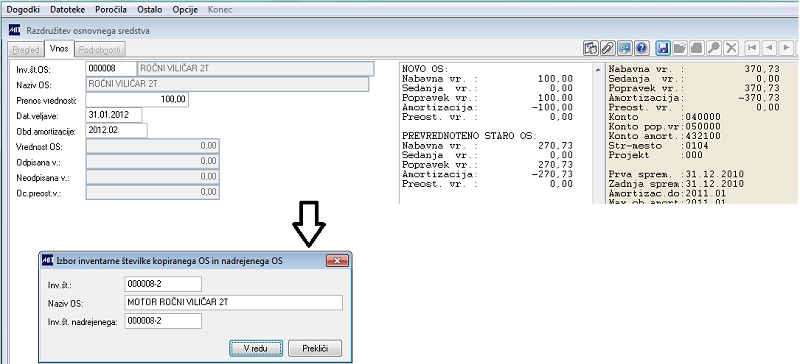The height and width of the screenshot is (364, 800).
Task: Click the PREVREDNOTENO STARO OS heading
Action: coord(469,136)
